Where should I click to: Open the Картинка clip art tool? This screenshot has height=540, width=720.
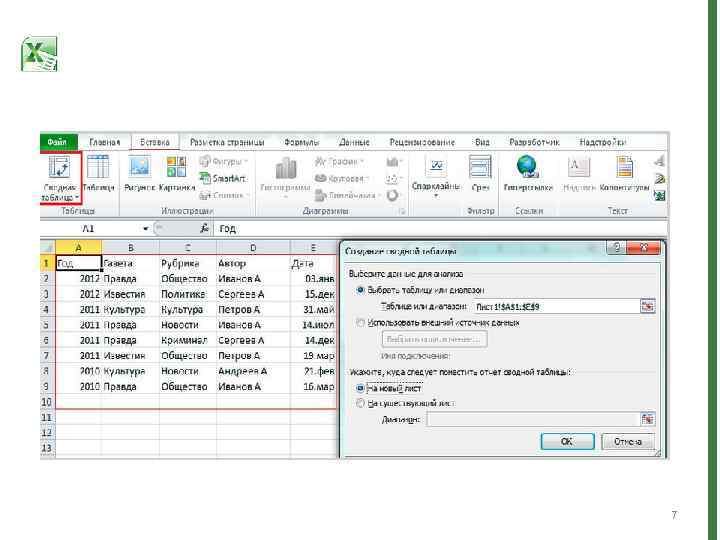click(x=177, y=173)
